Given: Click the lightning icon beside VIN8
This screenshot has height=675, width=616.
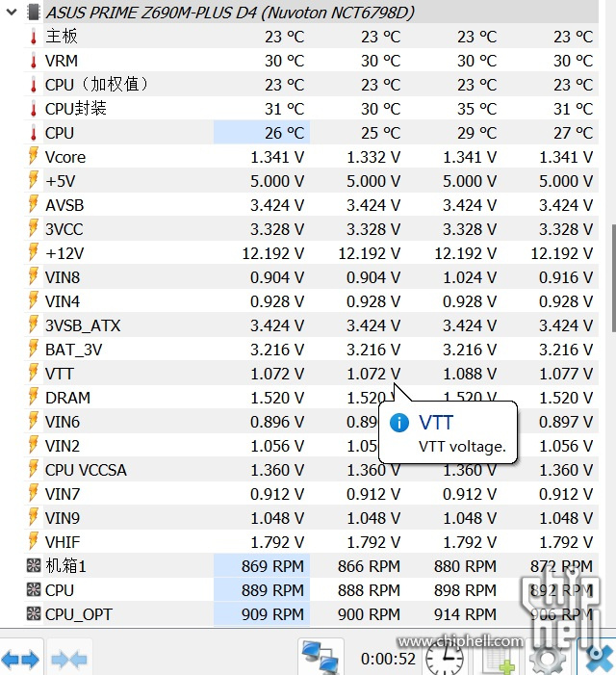Looking at the screenshot, I should [33, 276].
